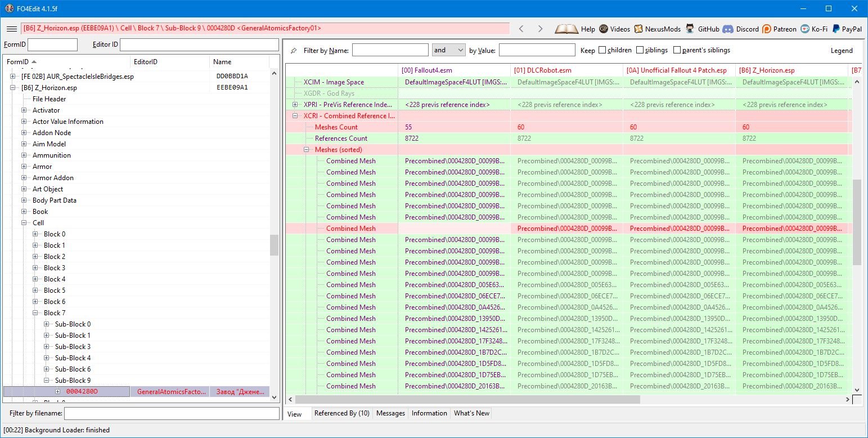
Task: Open the Discord icon link
Action: [x=727, y=29]
